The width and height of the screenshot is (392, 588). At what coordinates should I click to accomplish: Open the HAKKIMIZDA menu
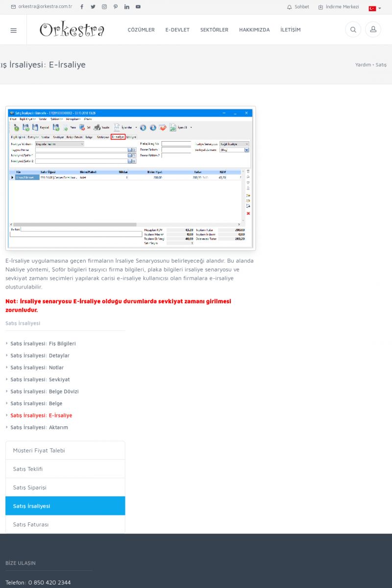pos(254,30)
